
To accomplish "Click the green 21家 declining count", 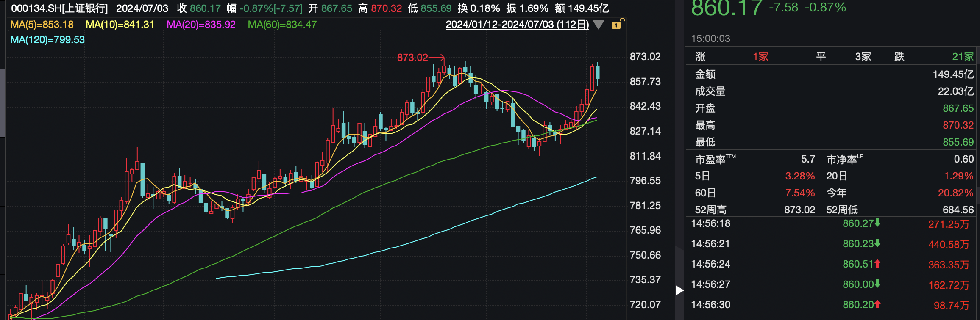I will (963, 57).
